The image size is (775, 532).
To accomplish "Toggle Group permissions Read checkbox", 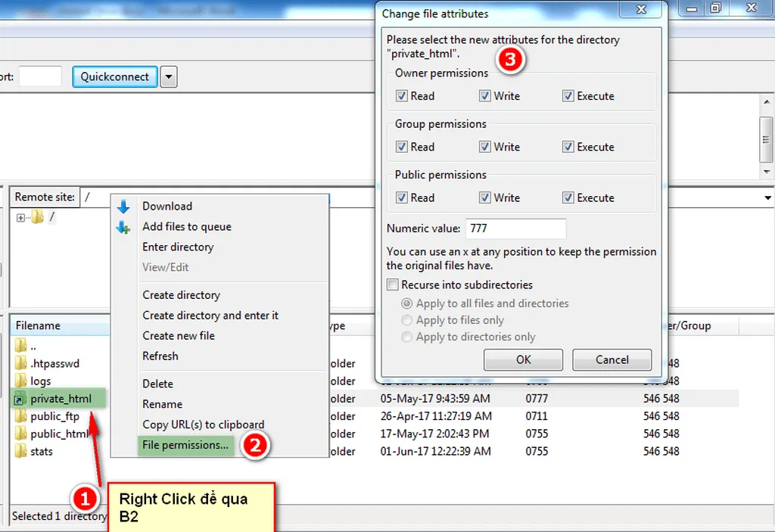I will (401, 147).
